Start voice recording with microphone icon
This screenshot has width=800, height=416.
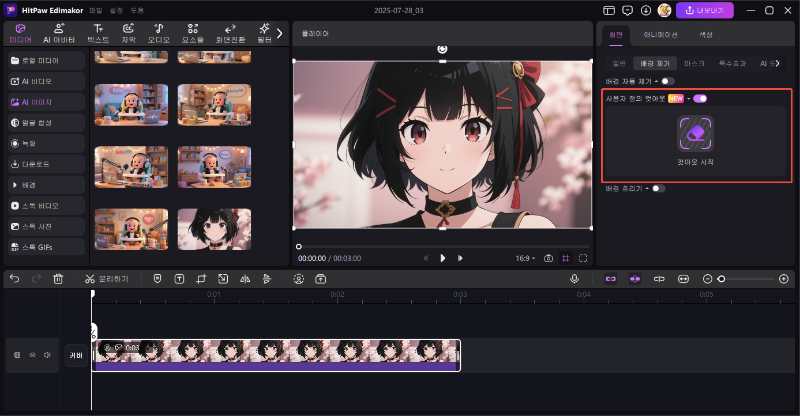(x=574, y=279)
